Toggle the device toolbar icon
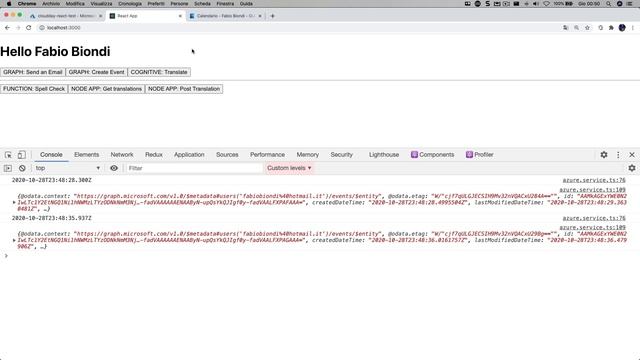The width and height of the screenshot is (640, 360). tap(21, 155)
